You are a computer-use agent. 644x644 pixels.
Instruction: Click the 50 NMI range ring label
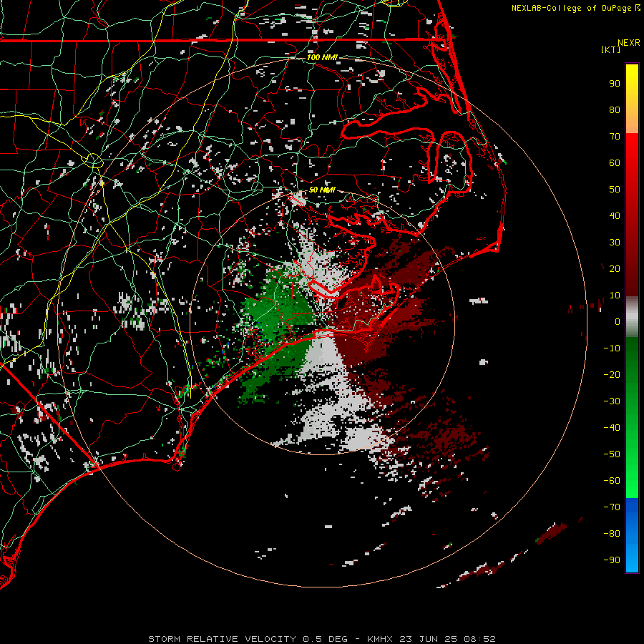tap(322, 190)
